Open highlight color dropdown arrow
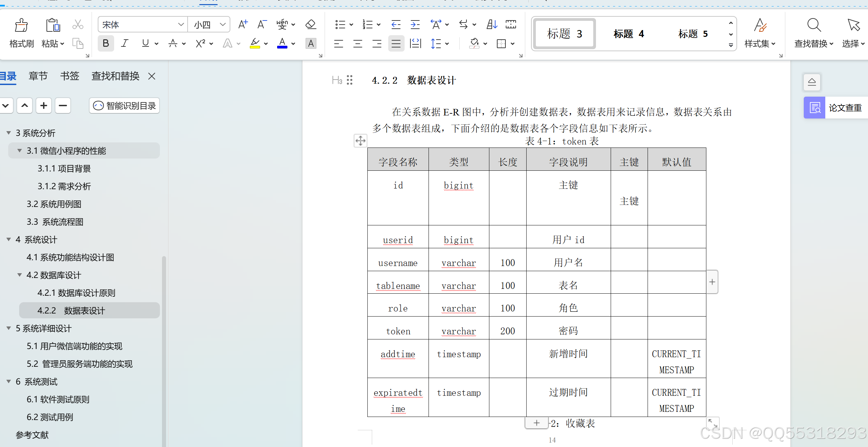The image size is (868, 447). tap(266, 44)
